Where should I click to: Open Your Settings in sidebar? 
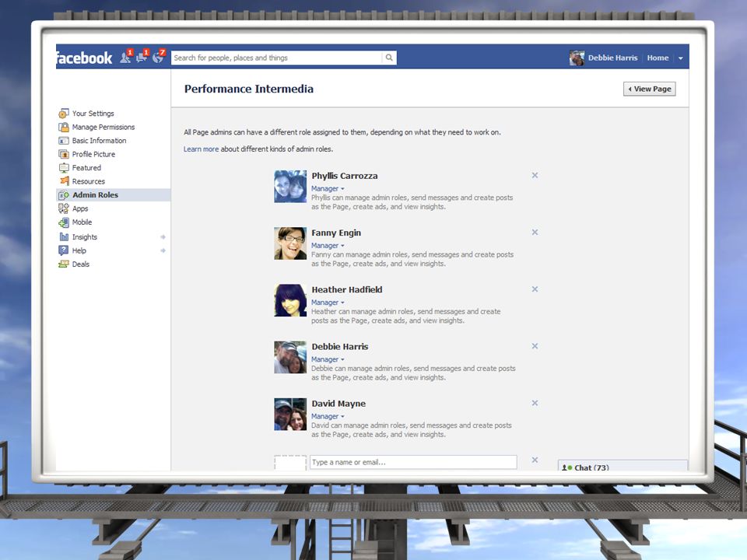click(x=93, y=114)
